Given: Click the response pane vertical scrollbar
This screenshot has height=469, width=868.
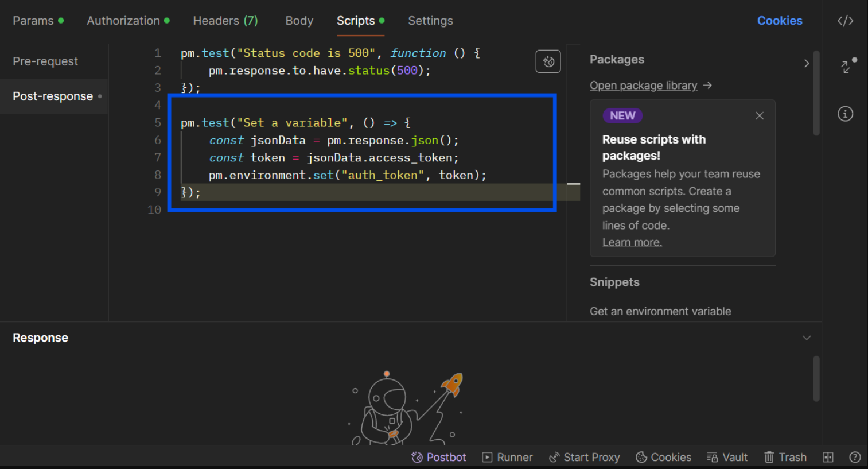Looking at the screenshot, I should pyautogui.click(x=816, y=379).
